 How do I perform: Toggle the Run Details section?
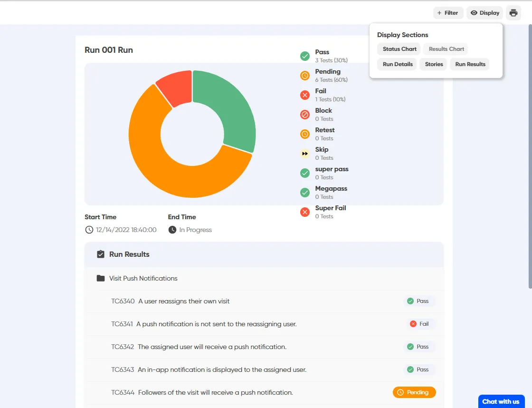(398, 64)
